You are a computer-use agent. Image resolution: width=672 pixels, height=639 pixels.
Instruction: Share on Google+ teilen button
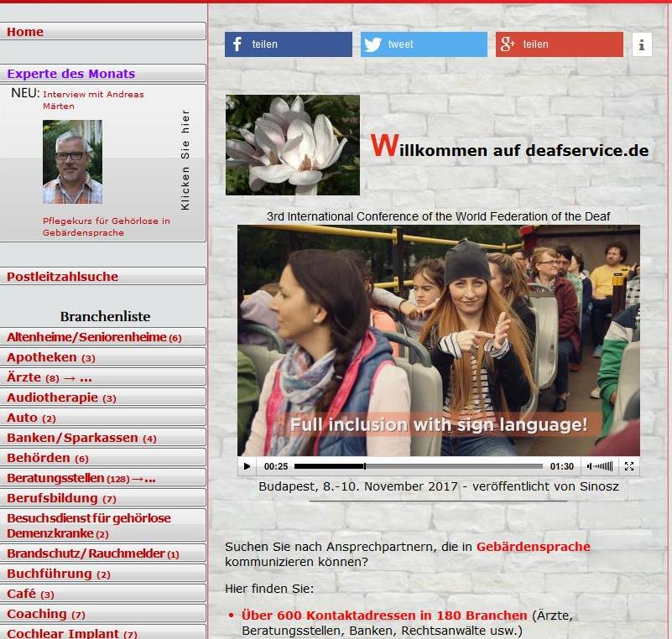pos(559,44)
